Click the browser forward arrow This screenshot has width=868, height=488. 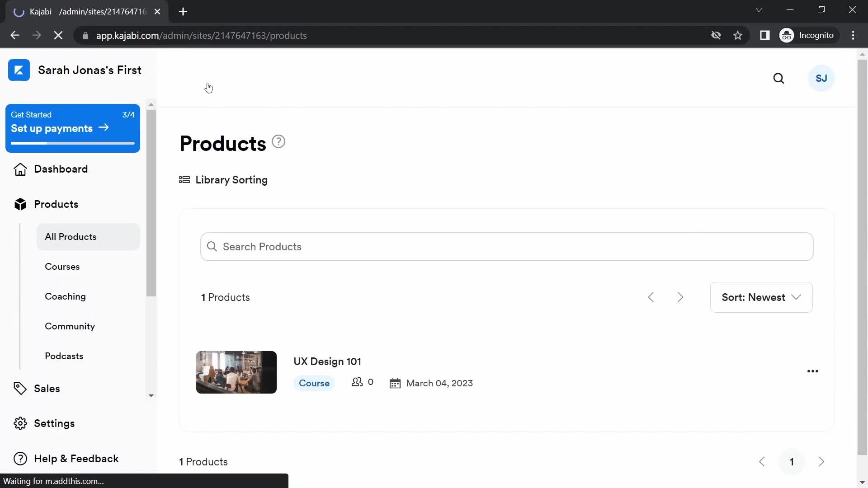pos(37,35)
